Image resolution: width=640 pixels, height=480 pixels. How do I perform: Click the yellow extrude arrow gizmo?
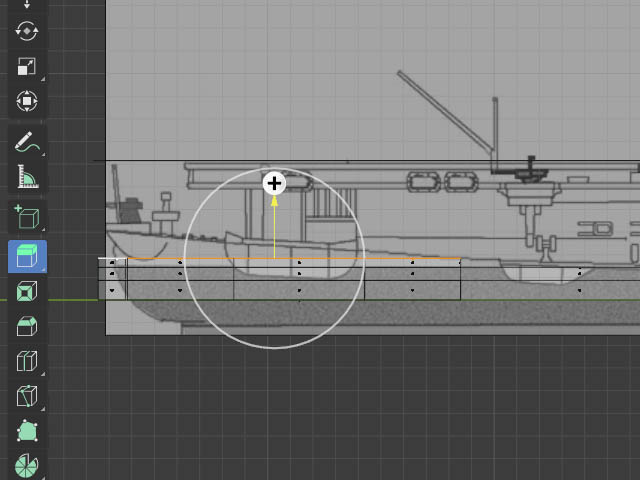pos(274,227)
